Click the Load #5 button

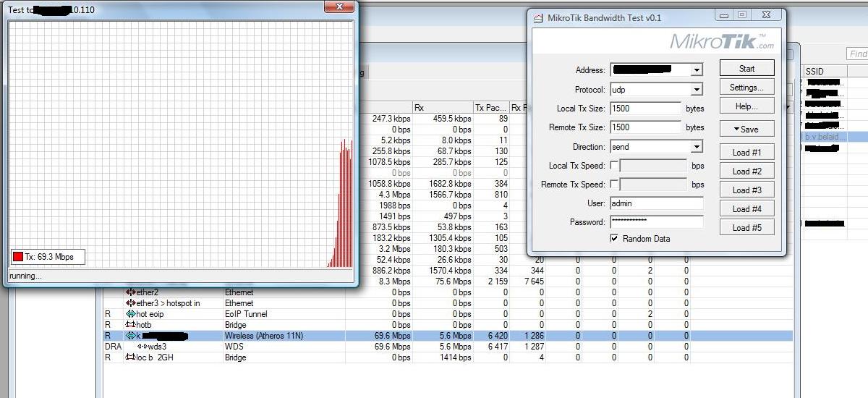click(x=747, y=227)
